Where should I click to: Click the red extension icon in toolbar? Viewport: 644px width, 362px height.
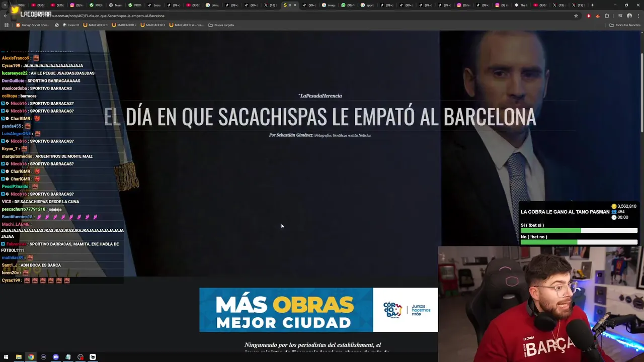589,16
